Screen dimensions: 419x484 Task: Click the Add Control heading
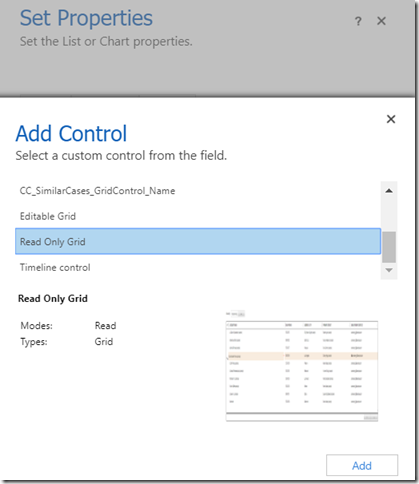click(71, 133)
